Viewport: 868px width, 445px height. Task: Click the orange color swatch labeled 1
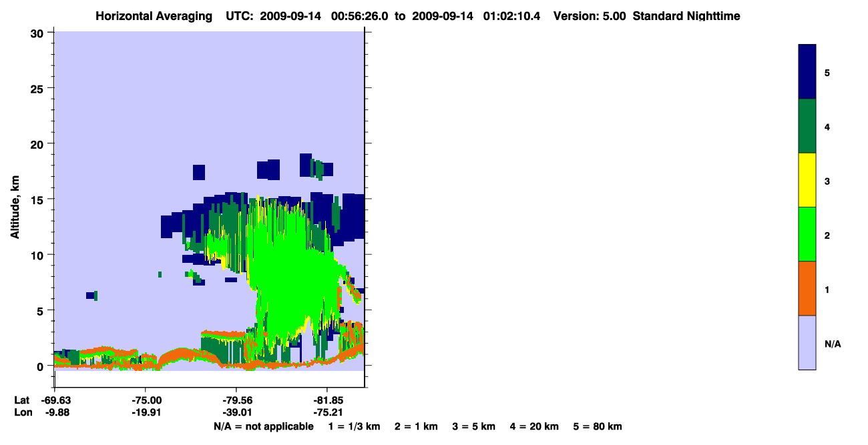[807, 288]
